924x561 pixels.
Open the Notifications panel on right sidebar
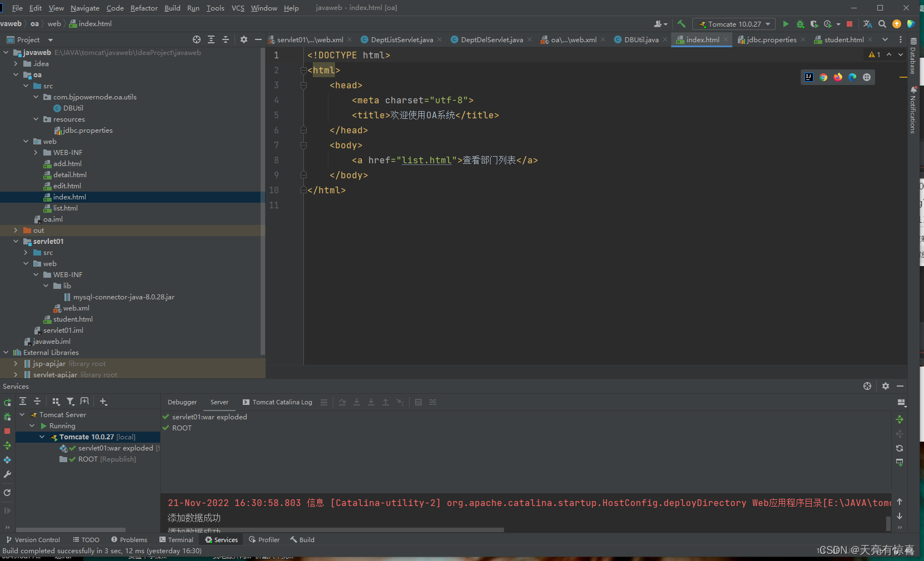913,111
